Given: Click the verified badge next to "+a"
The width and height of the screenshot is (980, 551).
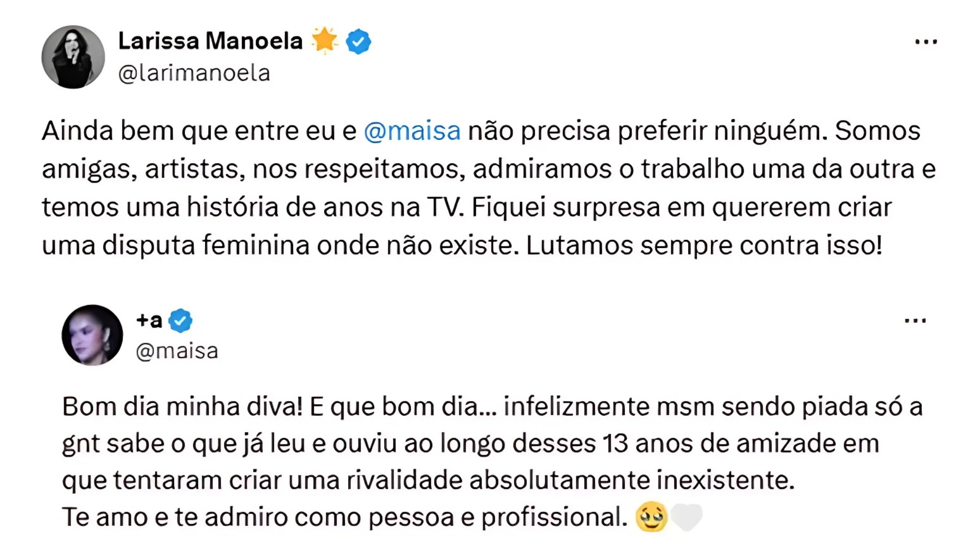Looking at the screenshot, I should (180, 321).
